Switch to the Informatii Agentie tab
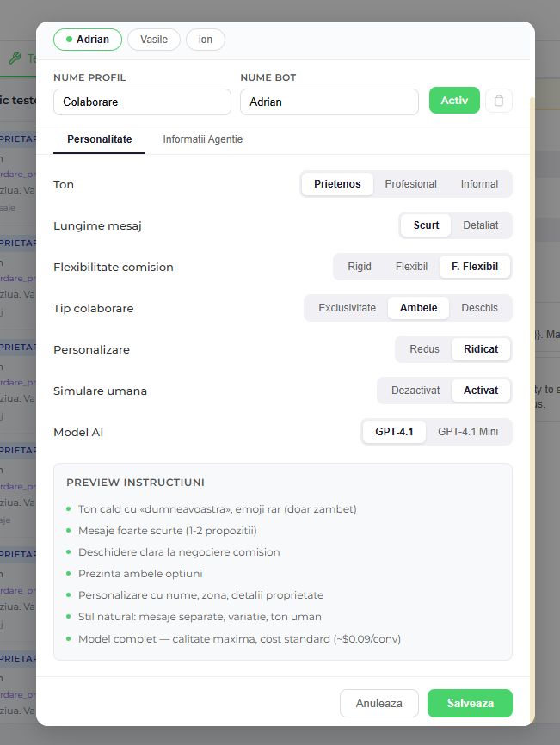 [202, 139]
